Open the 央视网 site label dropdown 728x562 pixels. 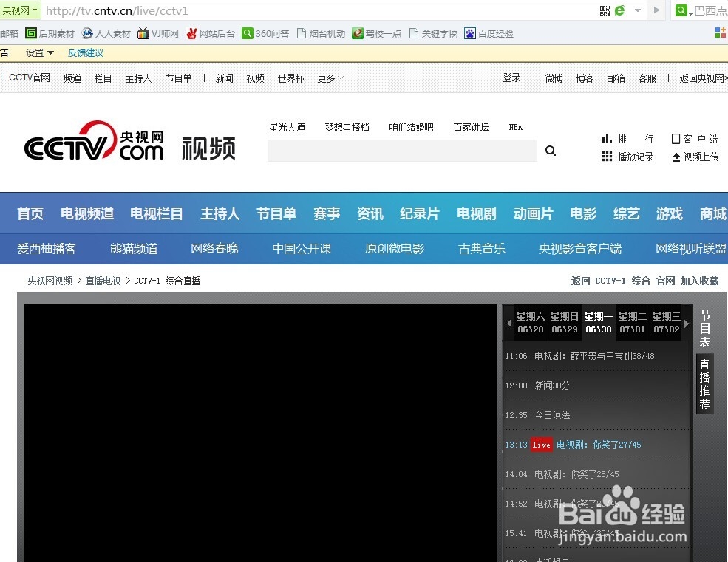(x=19, y=10)
